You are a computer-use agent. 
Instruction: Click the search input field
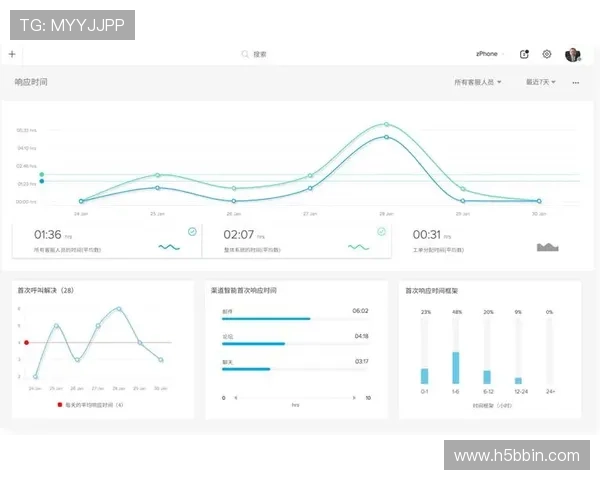pos(300,54)
